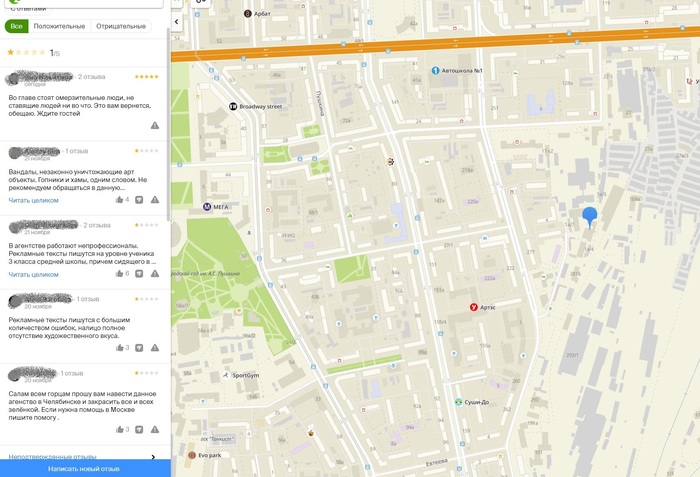Like the 'Рекламные тексты пишутся с большим' review
Viewport: 700px width, 477px height.
[x=119, y=347]
